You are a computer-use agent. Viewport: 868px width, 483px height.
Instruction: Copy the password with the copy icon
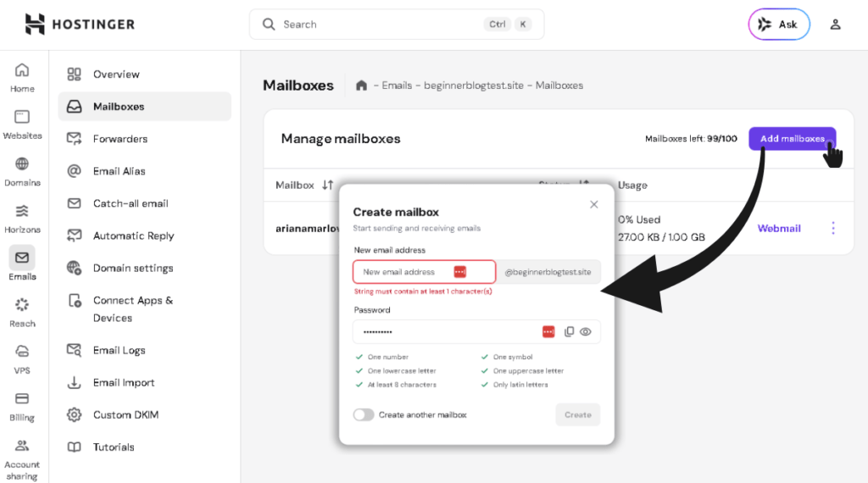point(569,332)
